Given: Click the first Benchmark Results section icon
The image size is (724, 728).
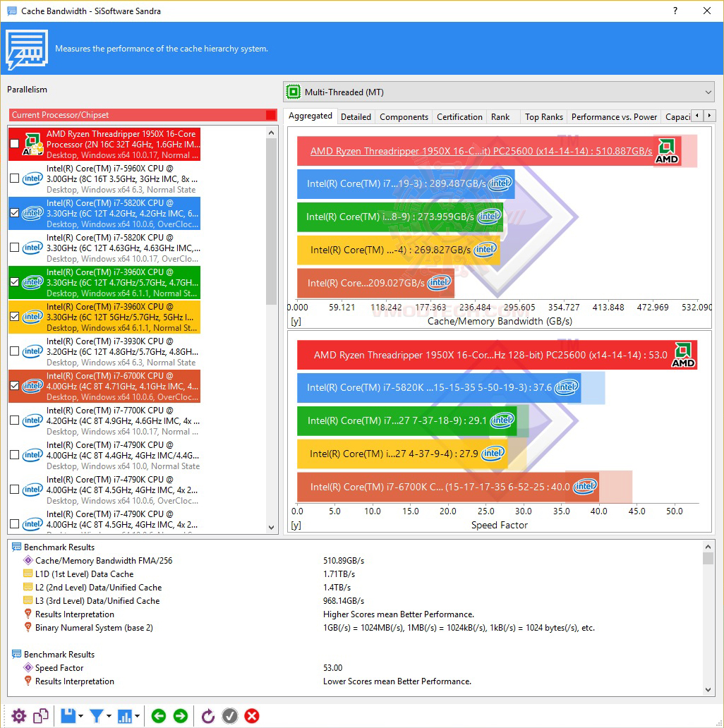Looking at the screenshot, I should (x=16, y=547).
